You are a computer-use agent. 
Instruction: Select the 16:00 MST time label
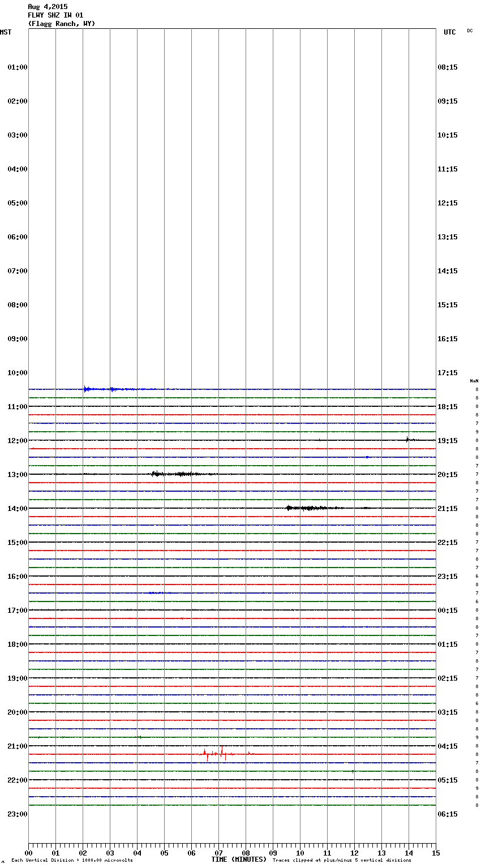(x=18, y=577)
